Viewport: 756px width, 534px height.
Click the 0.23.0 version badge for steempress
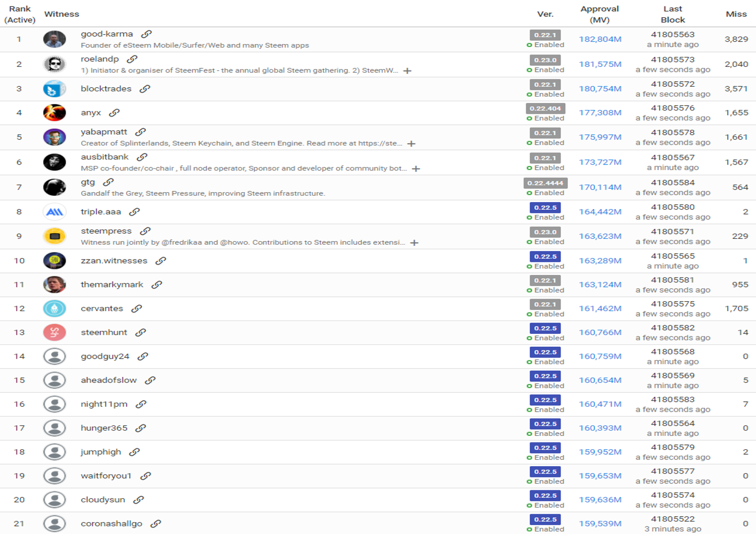pos(545,232)
